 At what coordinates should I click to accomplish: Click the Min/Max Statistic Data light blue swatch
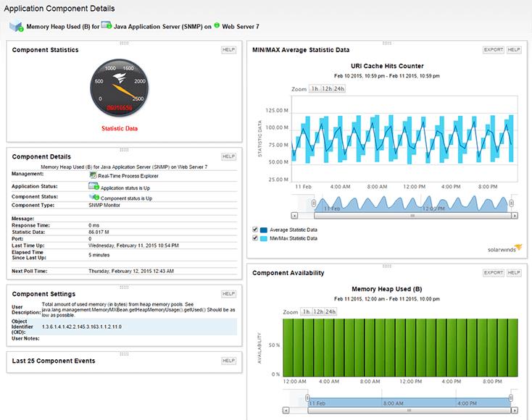click(264, 238)
